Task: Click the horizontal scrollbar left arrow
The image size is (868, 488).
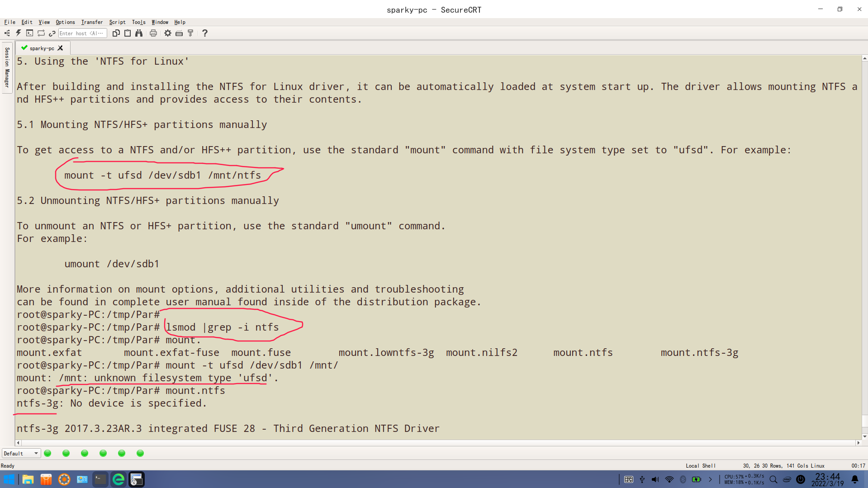Action: pyautogui.click(x=18, y=443)
